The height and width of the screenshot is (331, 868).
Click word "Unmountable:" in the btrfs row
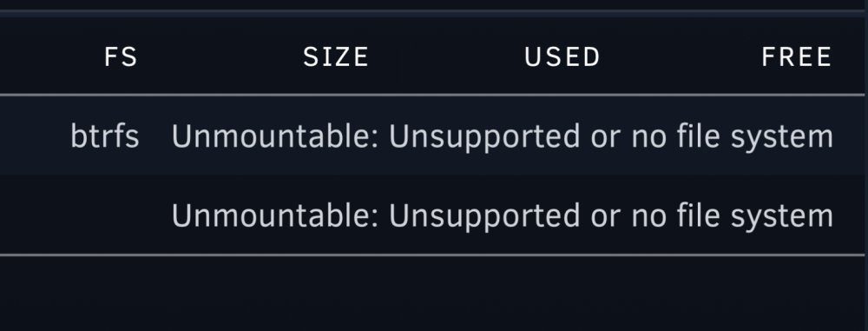click(x=276, y=136)
